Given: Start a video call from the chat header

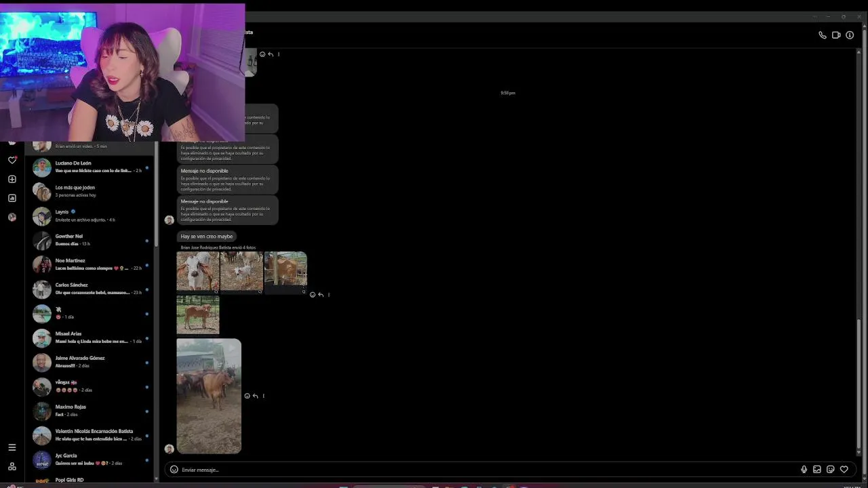Looking at the screenshot, I should tap(836, 35).
